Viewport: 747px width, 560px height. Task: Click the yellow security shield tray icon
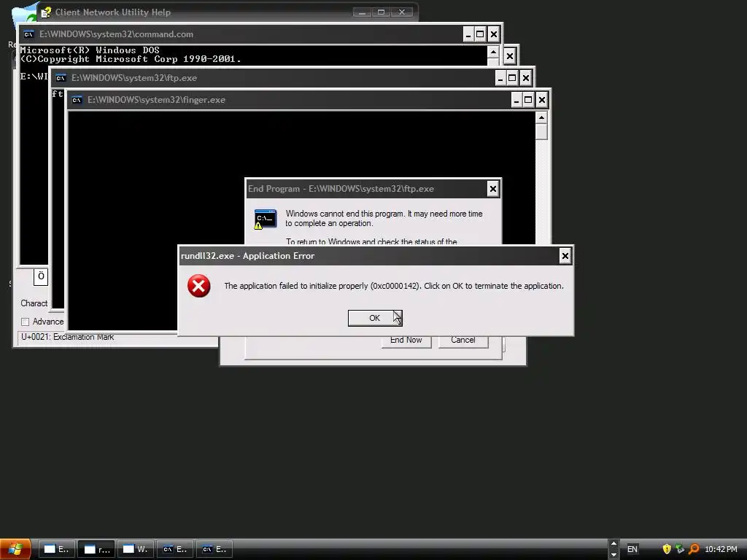(x=667, y=549)
